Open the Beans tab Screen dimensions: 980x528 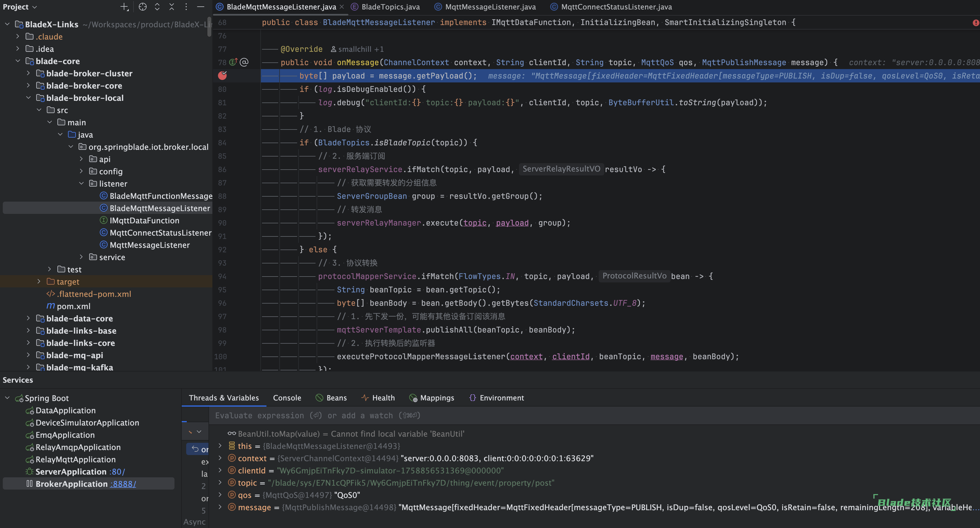pos(331,398)
